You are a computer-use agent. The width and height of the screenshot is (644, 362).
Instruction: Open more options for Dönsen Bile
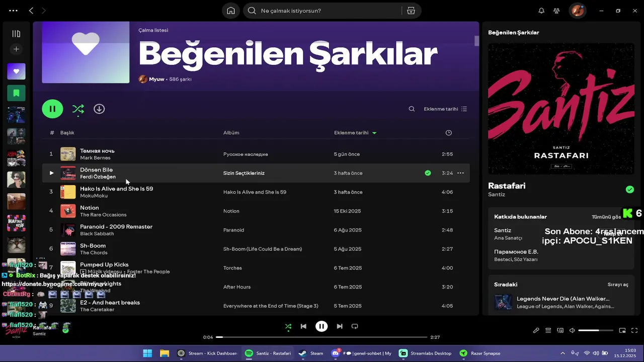click(x=460, y=173)
